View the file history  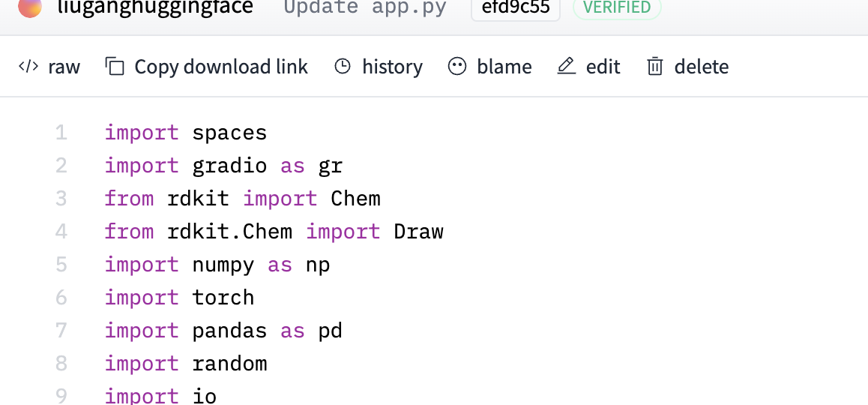pos(393,67)
